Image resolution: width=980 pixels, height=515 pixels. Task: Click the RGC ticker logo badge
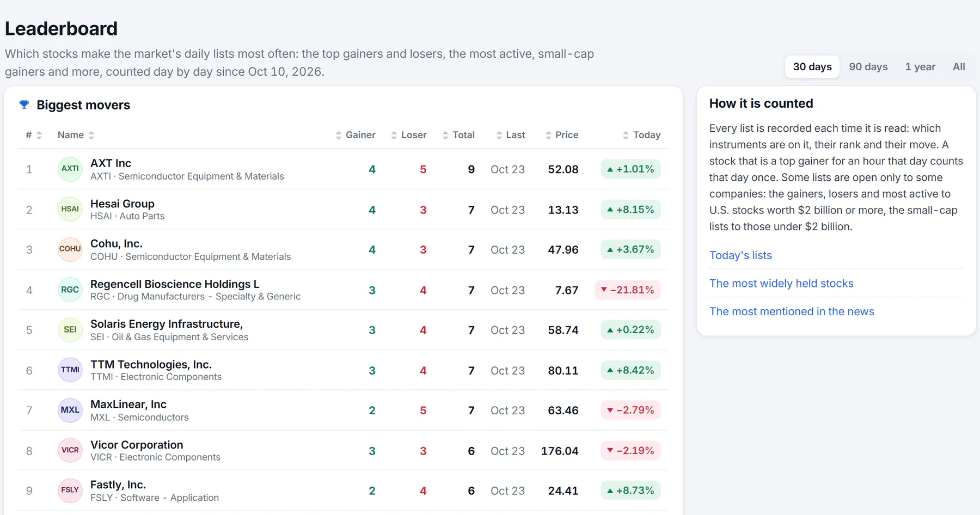[x=70, y=290]
